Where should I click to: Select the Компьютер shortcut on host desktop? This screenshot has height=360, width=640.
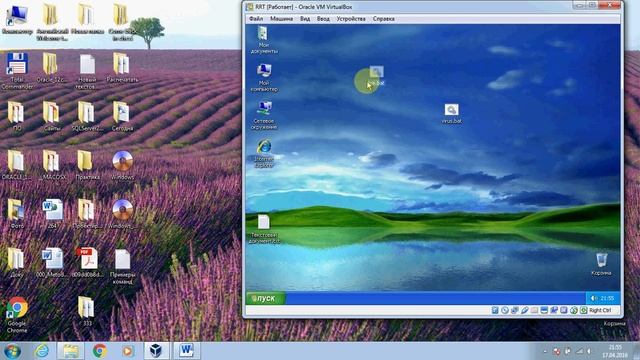(x=17, y=20)
